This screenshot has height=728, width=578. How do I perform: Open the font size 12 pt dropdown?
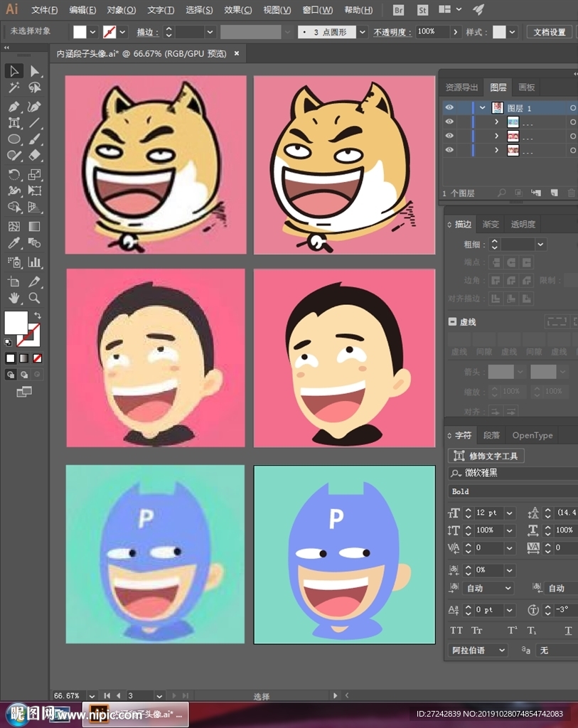pyautogui.click(x=510, y=513)
